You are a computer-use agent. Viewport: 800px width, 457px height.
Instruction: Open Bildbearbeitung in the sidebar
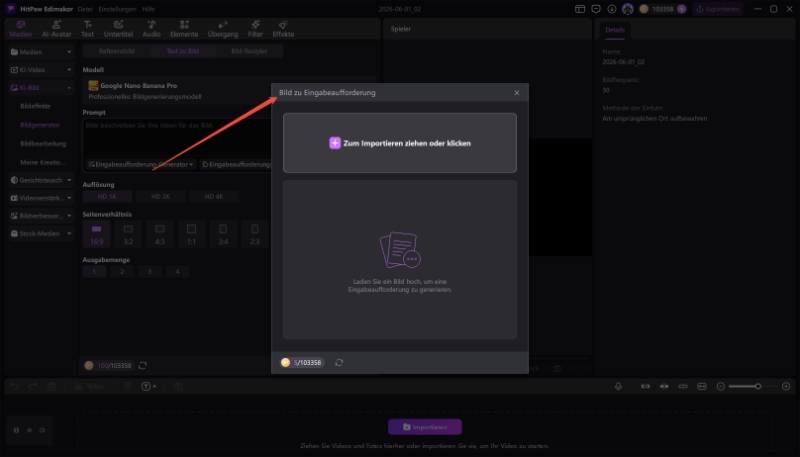(x=43, y=144)
